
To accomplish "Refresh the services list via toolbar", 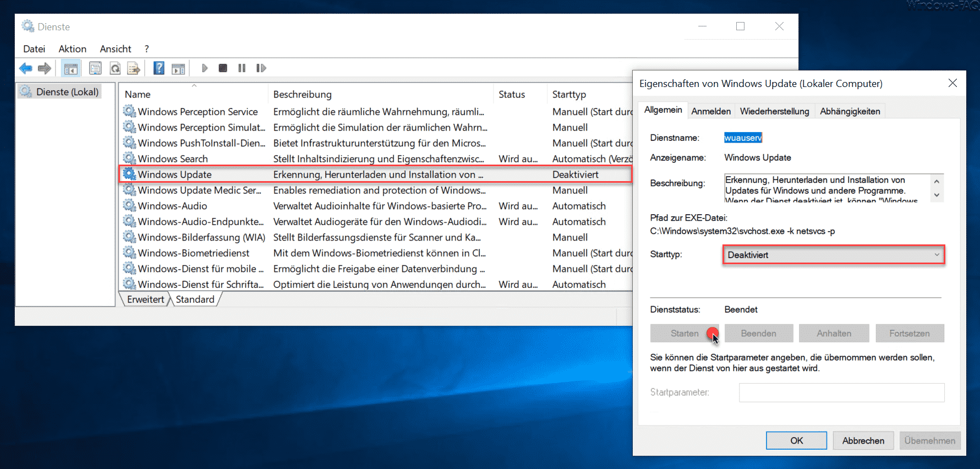I will click(115, 68).
